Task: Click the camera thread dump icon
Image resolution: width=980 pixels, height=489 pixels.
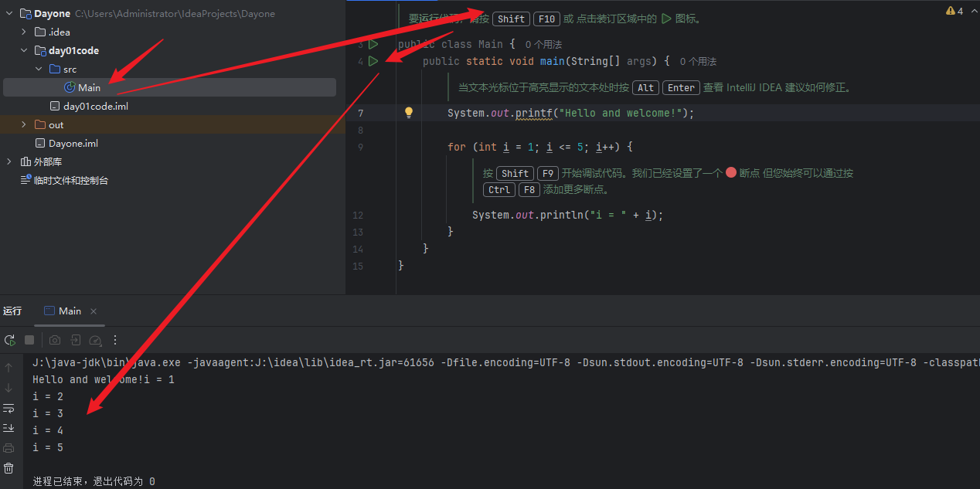Action: (x=55, y=340)
